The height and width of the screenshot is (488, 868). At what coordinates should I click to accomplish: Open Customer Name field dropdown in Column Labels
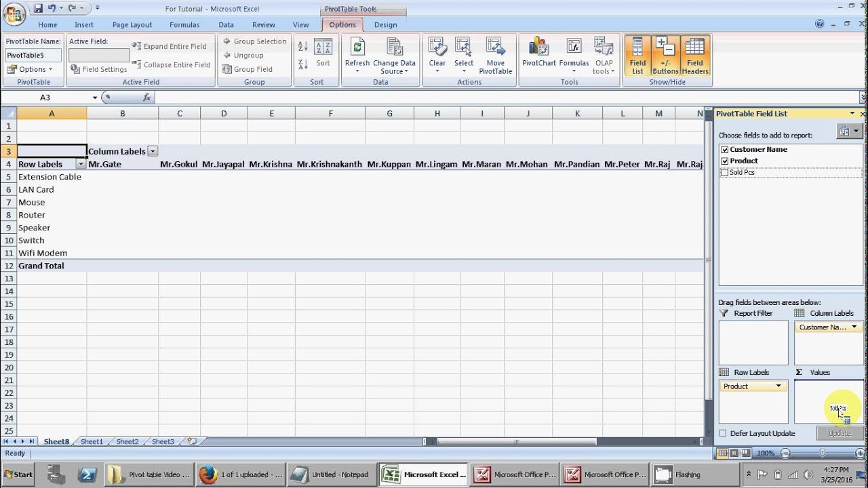click(854, 327)
